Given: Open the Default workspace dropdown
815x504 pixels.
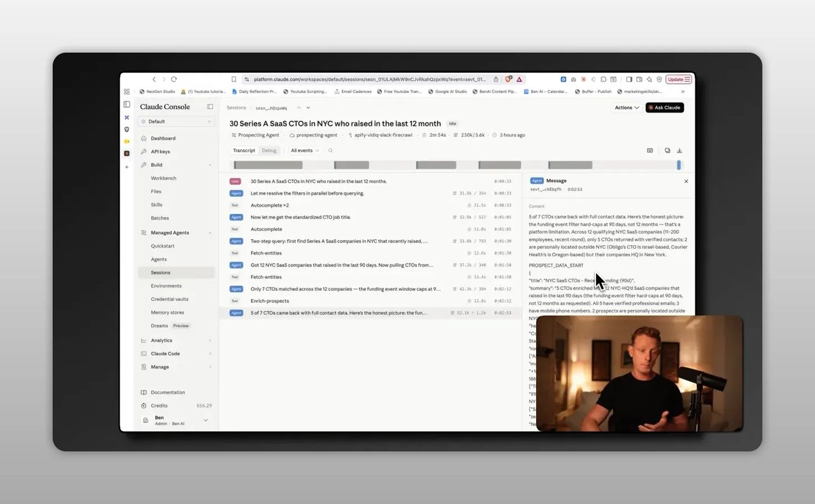Looking at the screenshot, I should (177, 122).
